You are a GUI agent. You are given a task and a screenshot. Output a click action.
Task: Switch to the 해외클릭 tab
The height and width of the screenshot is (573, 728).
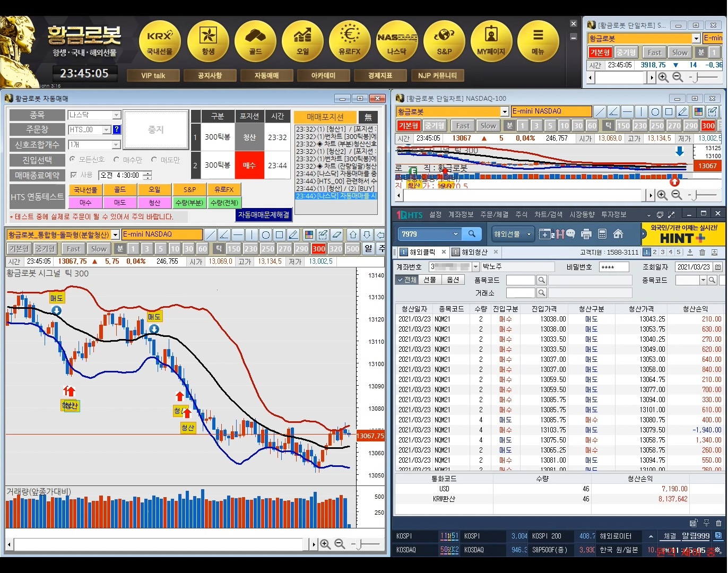[422, 252]
